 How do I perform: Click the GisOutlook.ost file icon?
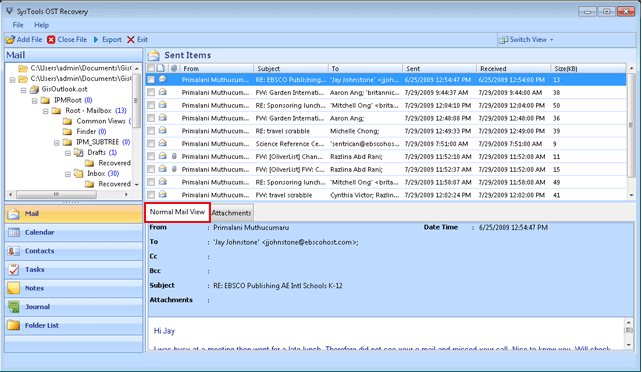point(34,89)
